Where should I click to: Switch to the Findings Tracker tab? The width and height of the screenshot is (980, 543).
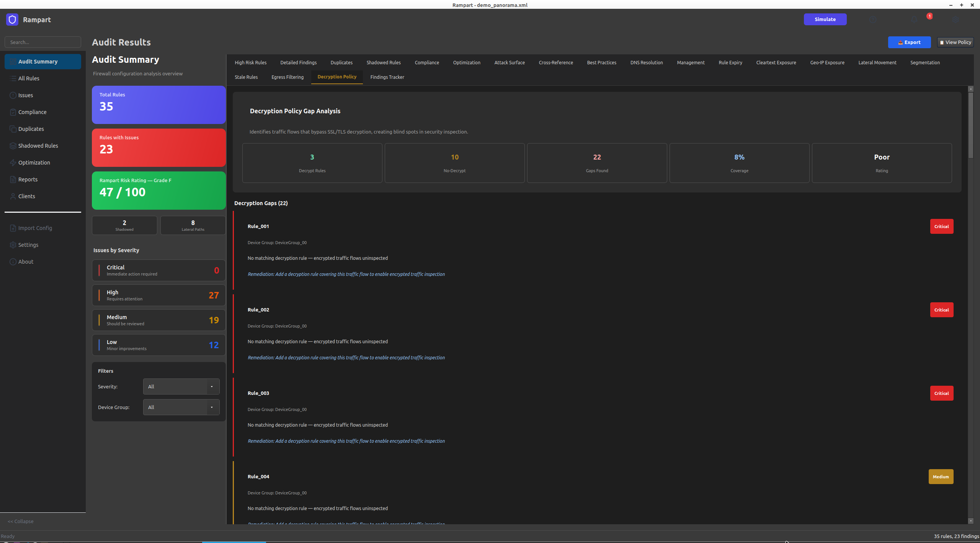tap(387, 77)
